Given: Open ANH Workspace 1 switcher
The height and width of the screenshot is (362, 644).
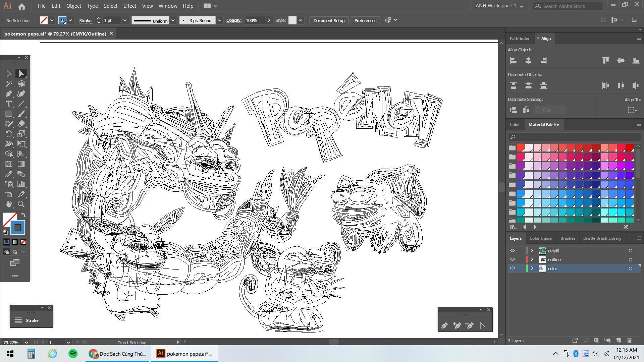Looking at the screenshot, I should [x=499, y=6].
